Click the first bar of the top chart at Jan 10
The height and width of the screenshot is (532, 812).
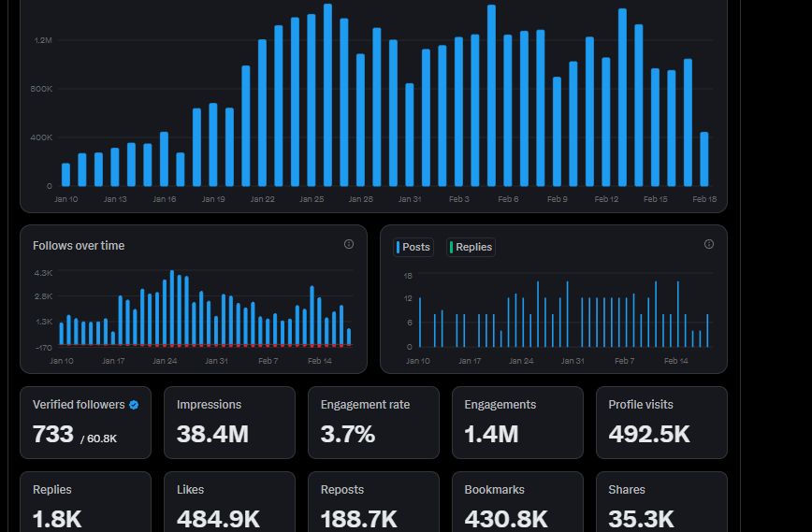point(65,175)
